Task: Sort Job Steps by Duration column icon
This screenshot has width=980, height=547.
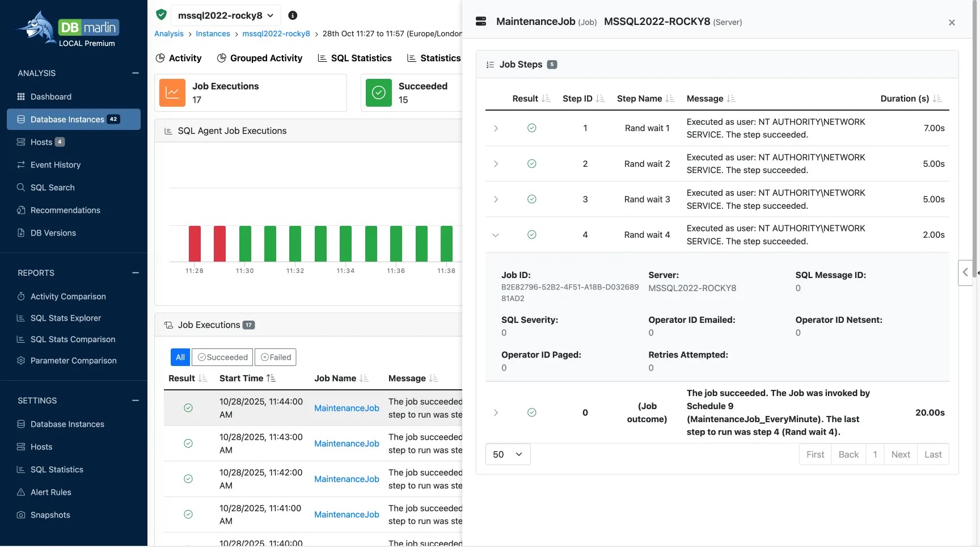Action: coord(937,99)
